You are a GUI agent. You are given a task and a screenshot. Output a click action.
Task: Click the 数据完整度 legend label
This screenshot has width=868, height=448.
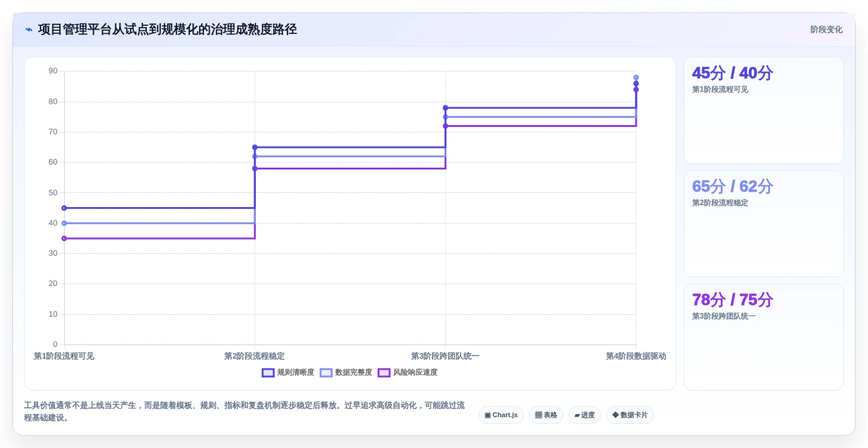[x=354, y=373]
